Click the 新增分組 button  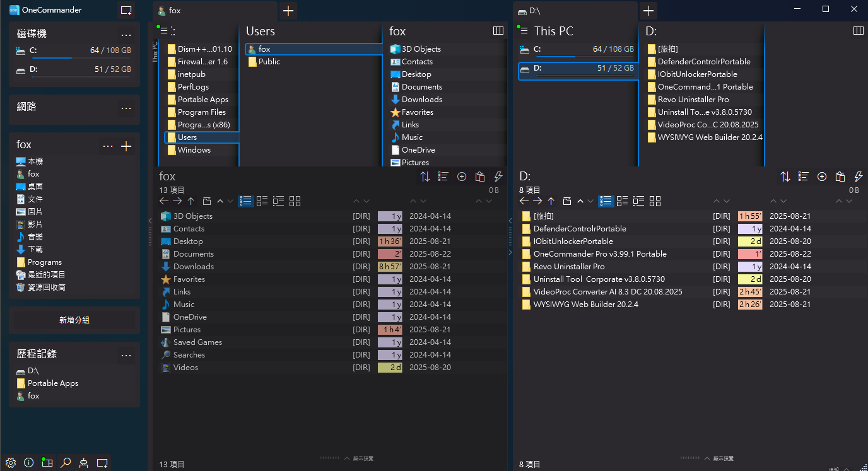(74, 320)
